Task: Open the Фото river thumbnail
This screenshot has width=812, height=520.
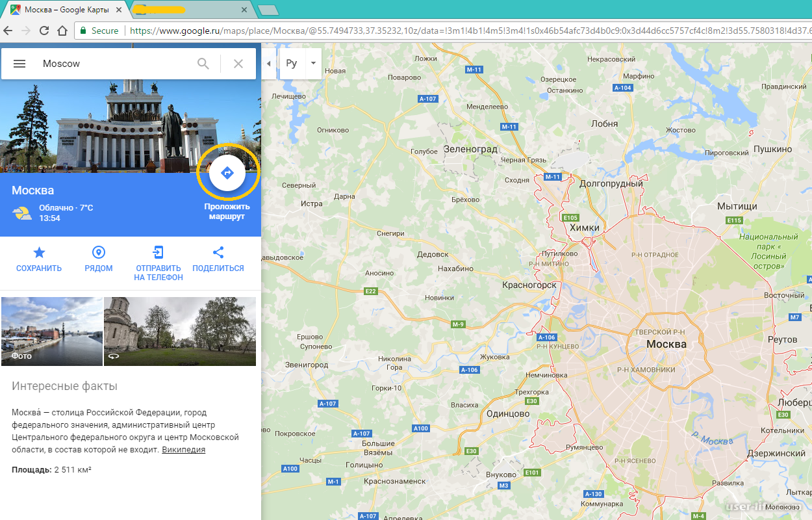Action: [x=52, y=331]
